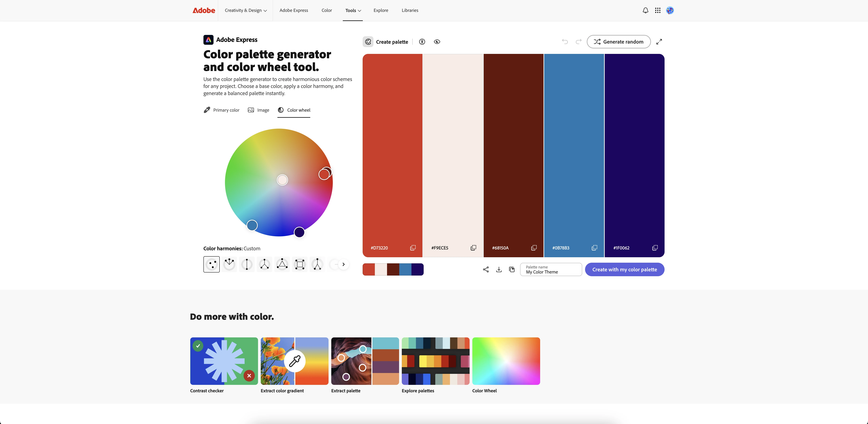Open the Color nav item
Image resolution: width=868 pixels, height=424 pixels.
pos(327,11)
